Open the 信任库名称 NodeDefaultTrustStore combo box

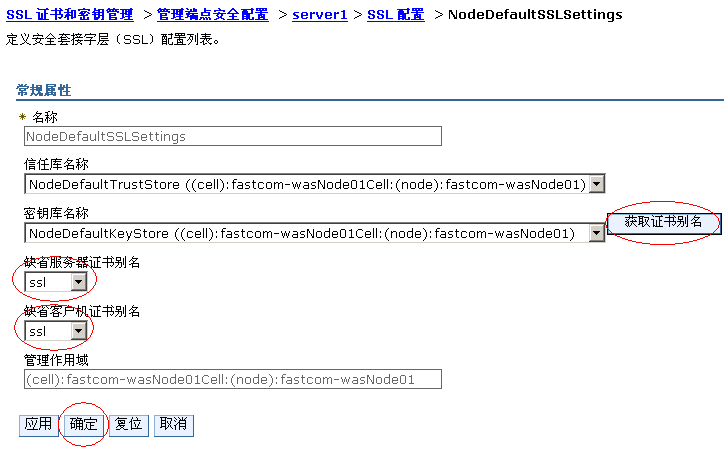[314, 185]
